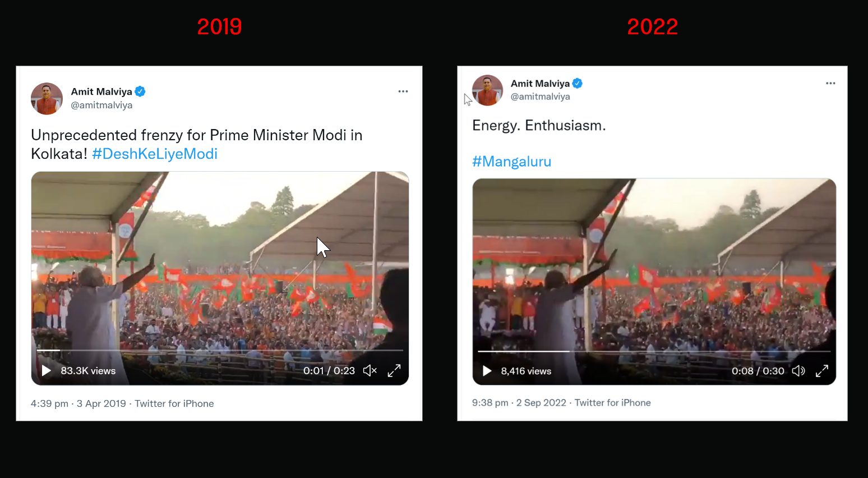
Task: Open Amit Malviya avatar in 2022 tweet
Action: (487, 90)
